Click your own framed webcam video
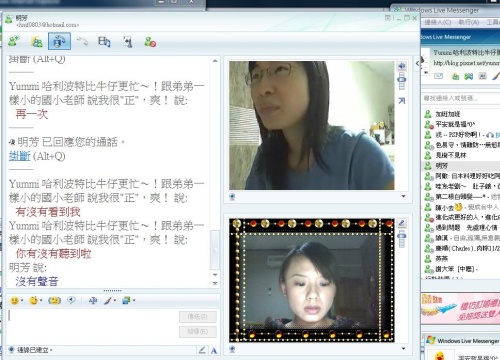This screenshot has width=500, height=360. pyautogui.click(x=312, y=280)
